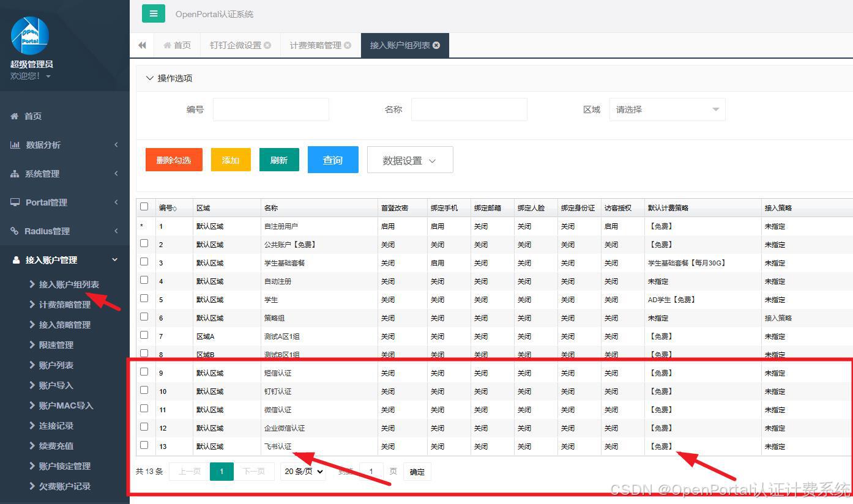This screenshot has height=504, width=853.
Task: Focus the 名称 search input field
Action: [x=469, y=109]
